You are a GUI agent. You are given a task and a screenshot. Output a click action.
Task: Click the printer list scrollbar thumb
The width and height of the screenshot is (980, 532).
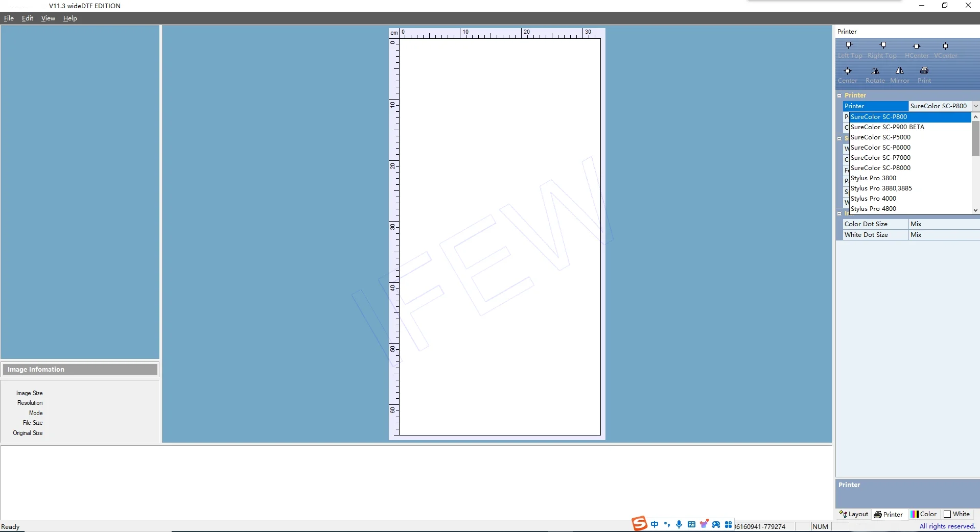[x=975, y=139]
